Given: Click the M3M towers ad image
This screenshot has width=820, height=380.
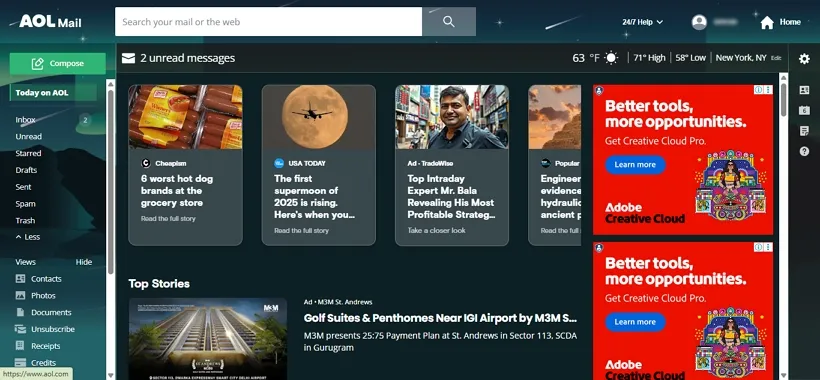Looking at the screenshot, I should 208,339.
